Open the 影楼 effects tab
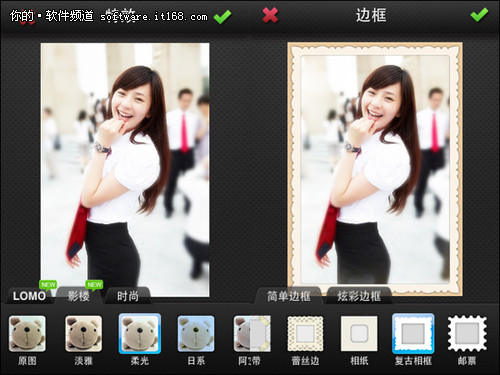The width and height of the screenshot is (500, 375). pyautogui.click(x=79, y=296)
